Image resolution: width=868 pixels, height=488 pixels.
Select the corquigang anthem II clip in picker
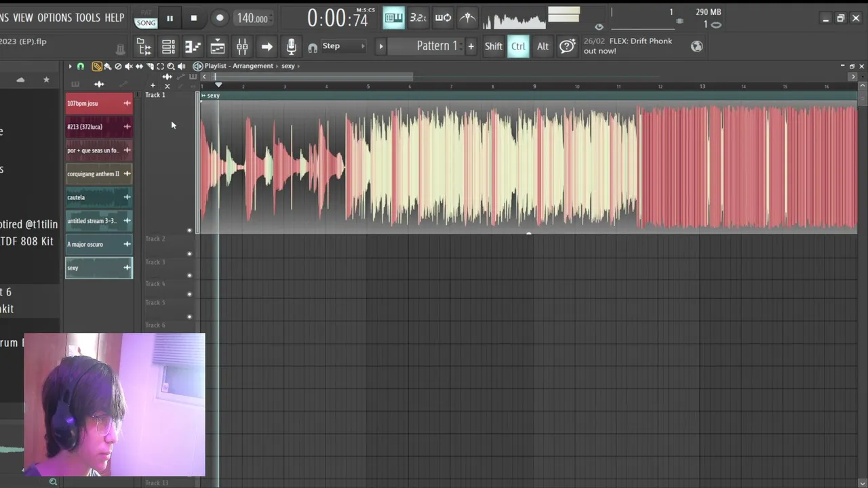point(99,174)
